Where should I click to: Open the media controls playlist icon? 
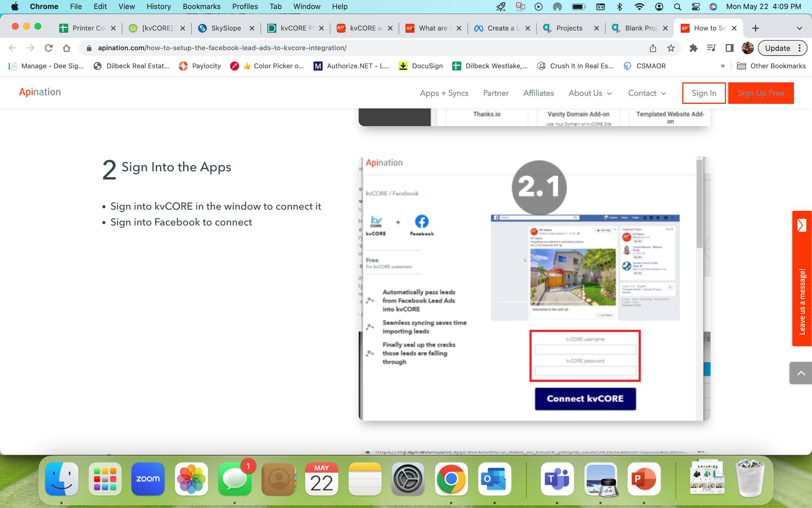pos(711,48)
